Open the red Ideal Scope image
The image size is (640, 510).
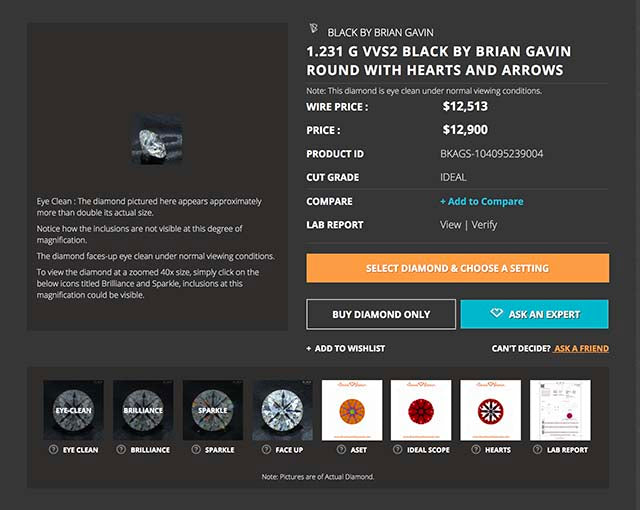(421, 410)
